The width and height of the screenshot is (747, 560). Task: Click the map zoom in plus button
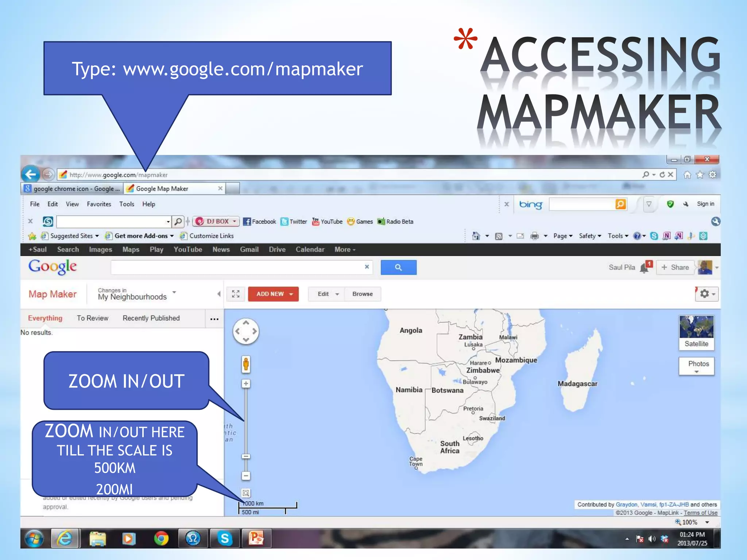coord(246,384)
